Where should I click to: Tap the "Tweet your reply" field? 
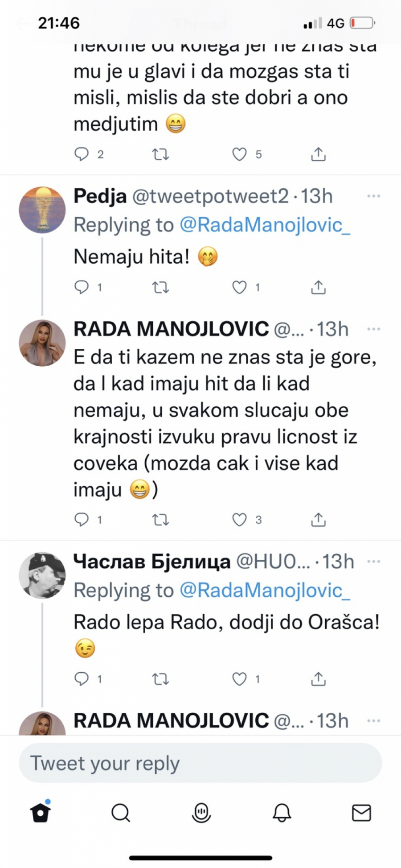(200, 763)
